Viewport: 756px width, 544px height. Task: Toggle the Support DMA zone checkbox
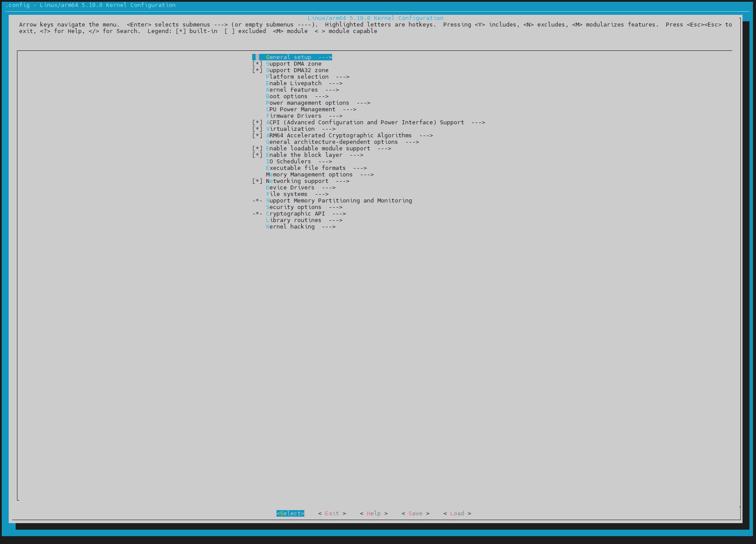[x=257, y=64]
